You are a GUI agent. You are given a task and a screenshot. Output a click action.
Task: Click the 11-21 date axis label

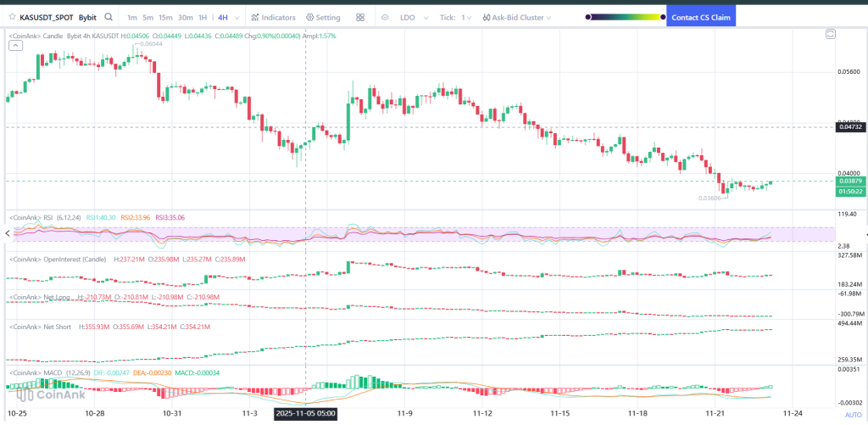[715, 414]
